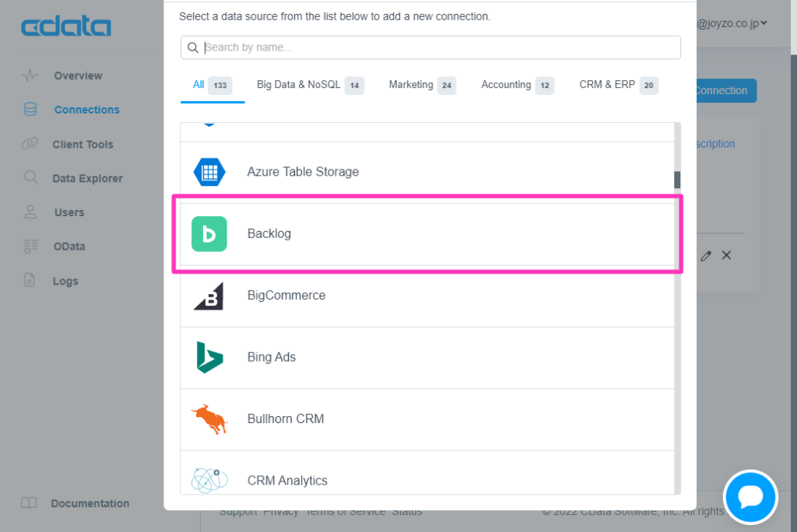Click the Add Connection button behind dialog
The width and height of the screenshot is (797, 532).
pyautogui.click(x=726, y=90)
